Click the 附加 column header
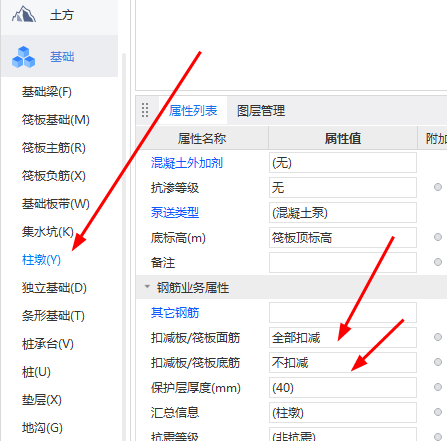 433,138
